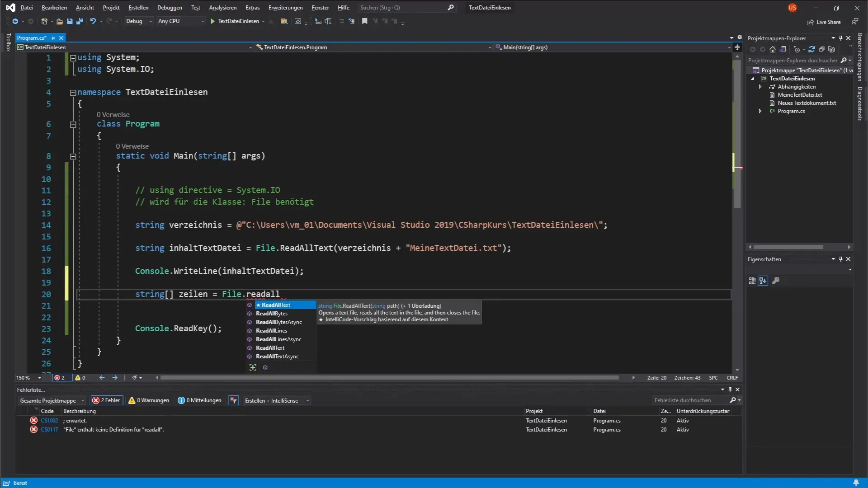Image resolution: width=868 pixels, height=488 pixels.
Task: Click the notifications bell in the status bar
Action: 856,483
